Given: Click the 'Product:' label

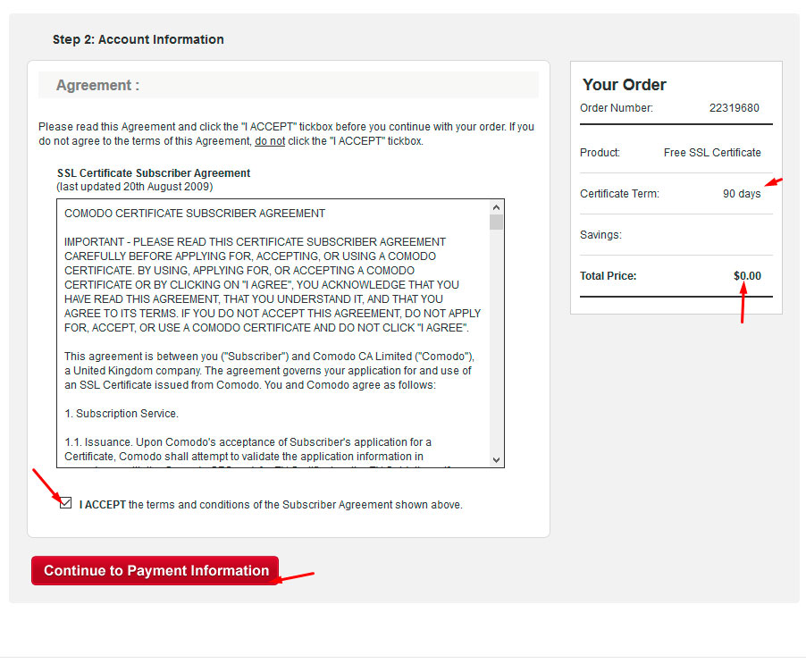Looking at the screenshot, I should (x=600, y=153).
